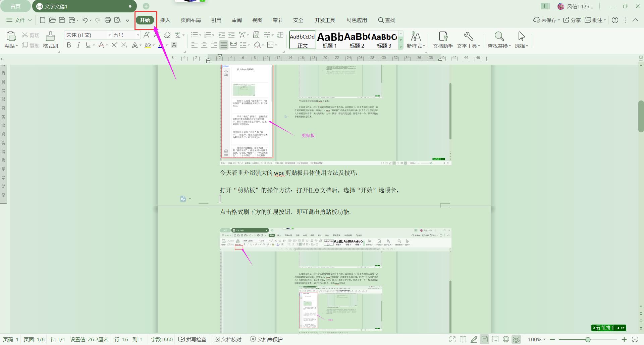Click the clear formatting eraser icon
The width and height of the screenshot is (644, 345).
click(167, 35)
